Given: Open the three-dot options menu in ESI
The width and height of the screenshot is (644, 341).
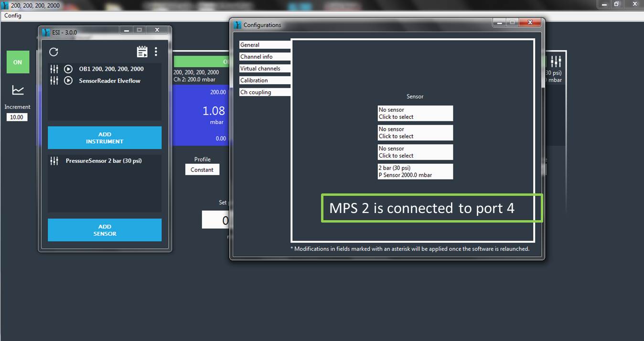Looking at the screenshot, I should (156, 52).
